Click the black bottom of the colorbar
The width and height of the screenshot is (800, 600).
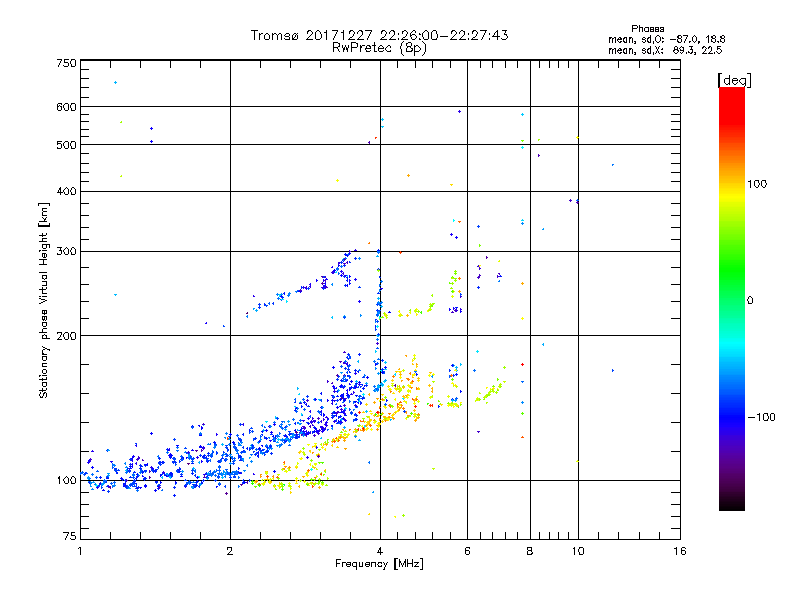tap(732, 503)
